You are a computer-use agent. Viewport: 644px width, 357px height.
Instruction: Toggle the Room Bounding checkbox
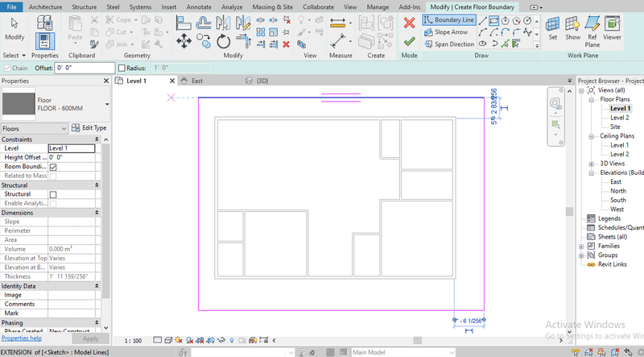coord(53,167)
